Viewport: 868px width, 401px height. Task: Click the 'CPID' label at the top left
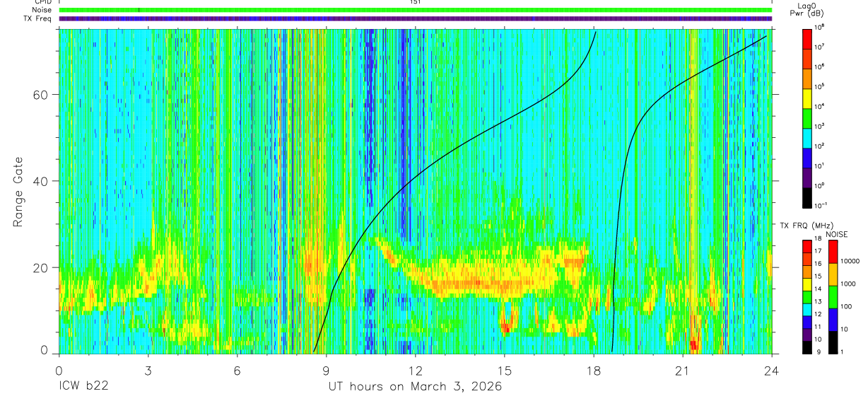point(42,2)
